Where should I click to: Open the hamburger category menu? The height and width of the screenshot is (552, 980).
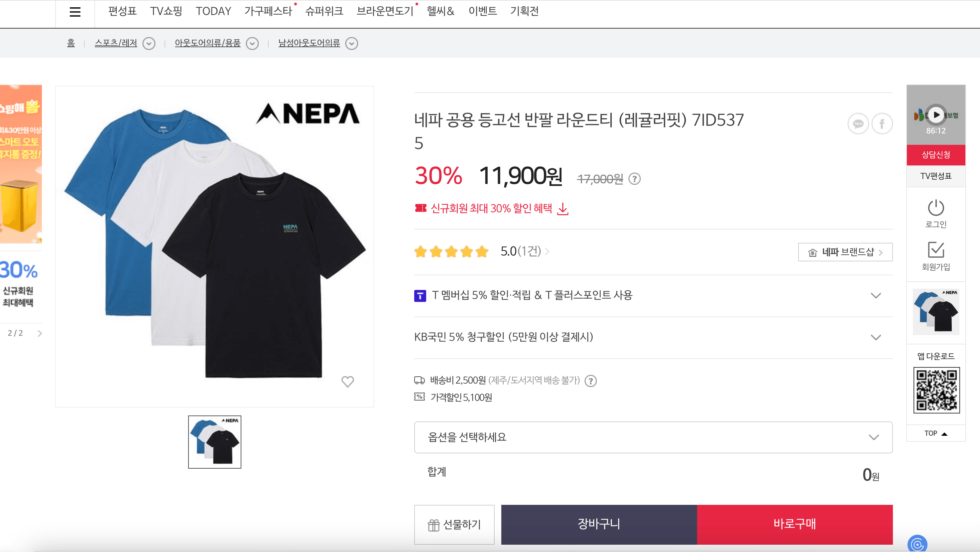coord(75,12)
